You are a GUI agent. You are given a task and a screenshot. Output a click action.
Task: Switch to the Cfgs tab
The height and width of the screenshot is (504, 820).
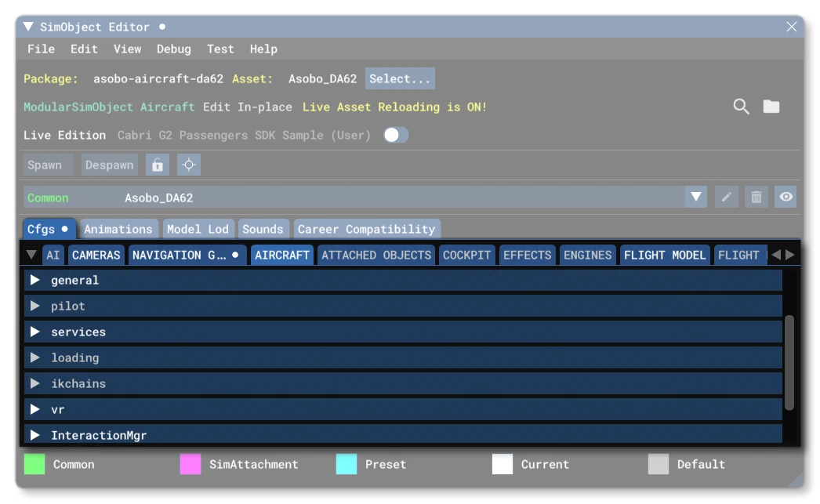click(48, 229)
